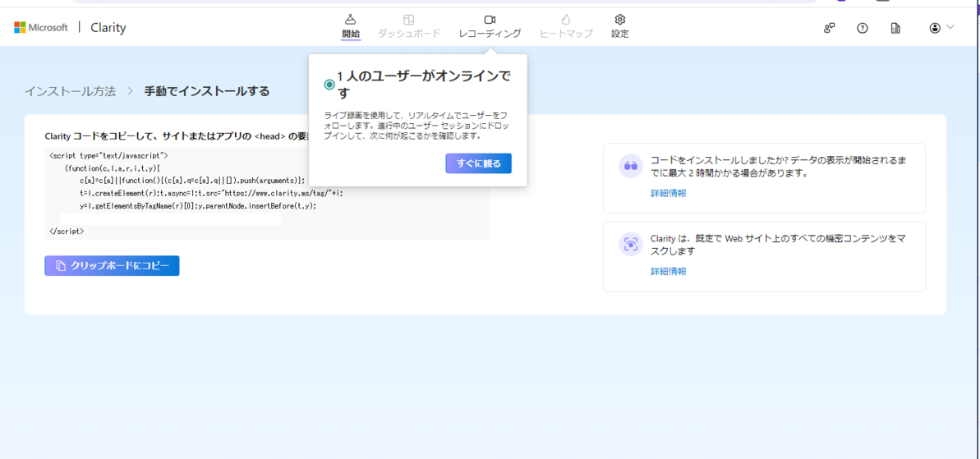Click the <script type="text/javascript"> code line
Viewport: 980px width, 459px height.
(108, 155)
